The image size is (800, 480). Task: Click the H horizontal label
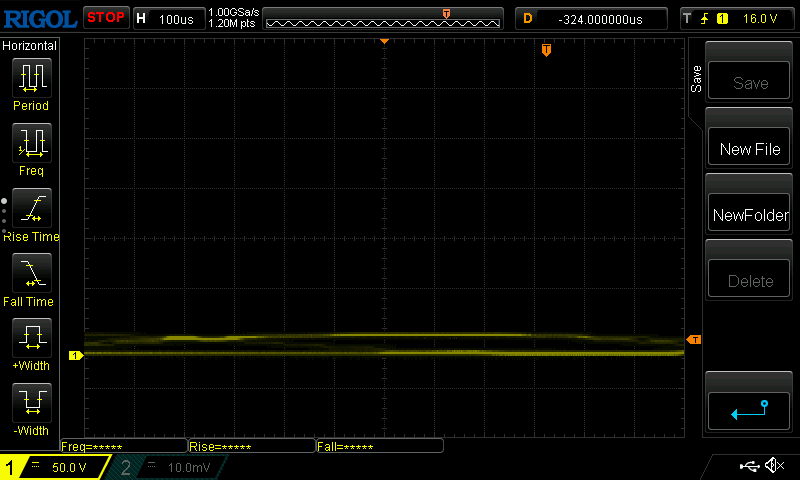point(141,19)
